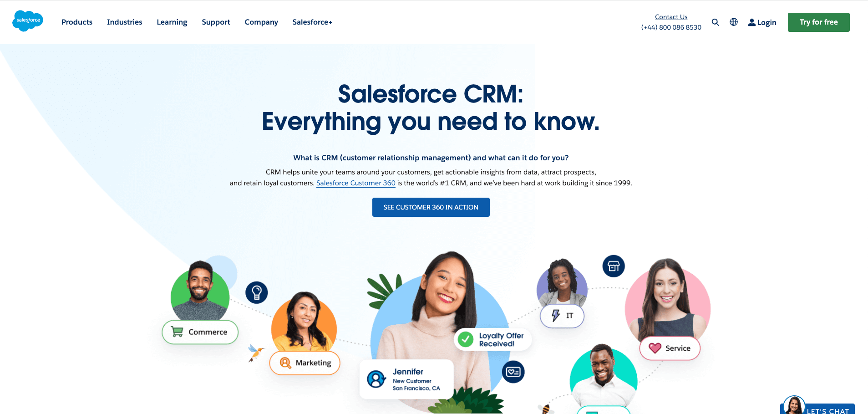The image size is (868, 414).
Task: Click the Login link
Action: coord(762,22)
